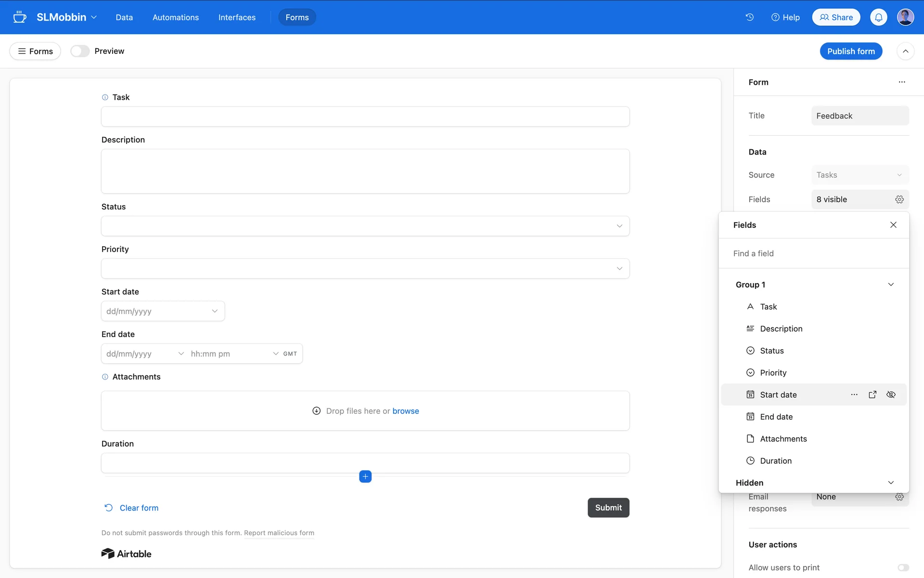Click the Clear form link
924x578 pixels.
pos(139,508)
